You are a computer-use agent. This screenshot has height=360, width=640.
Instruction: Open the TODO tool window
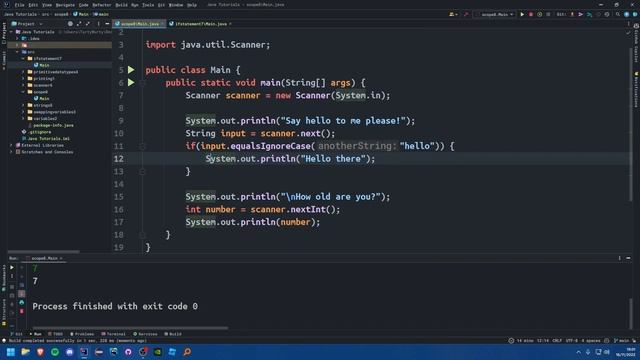point(56,334)
